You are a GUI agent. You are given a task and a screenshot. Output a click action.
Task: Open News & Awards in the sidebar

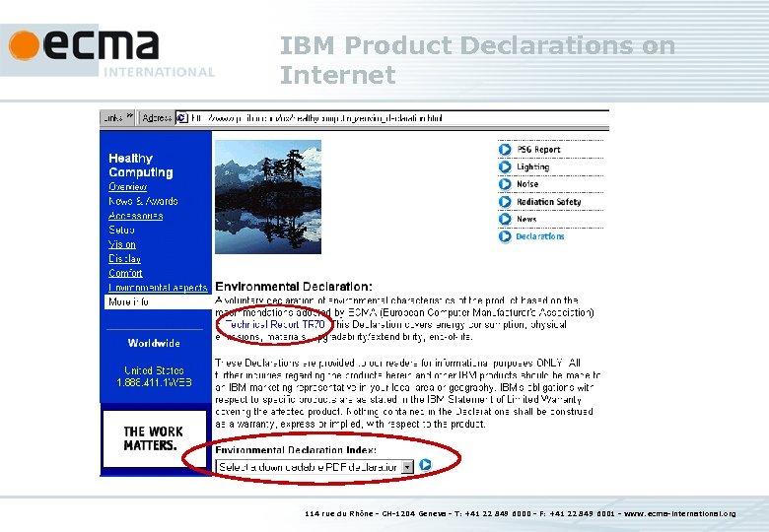pyautogui.click(x=143, y=201)
